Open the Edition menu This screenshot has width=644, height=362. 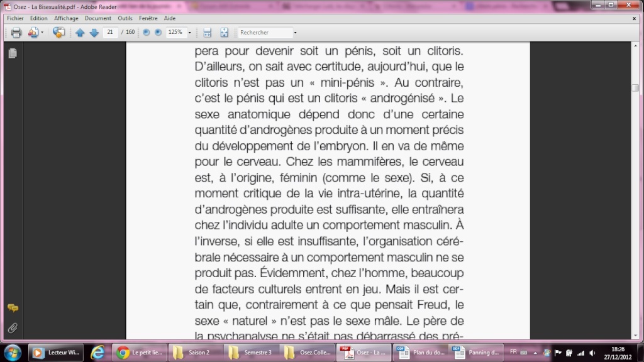[x=38, y=18]
